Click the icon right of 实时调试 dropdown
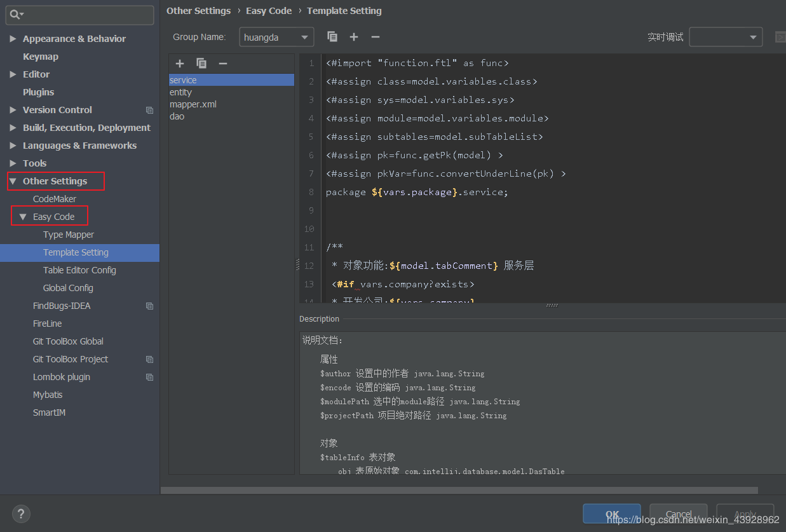786x532 pixels. 780,37
